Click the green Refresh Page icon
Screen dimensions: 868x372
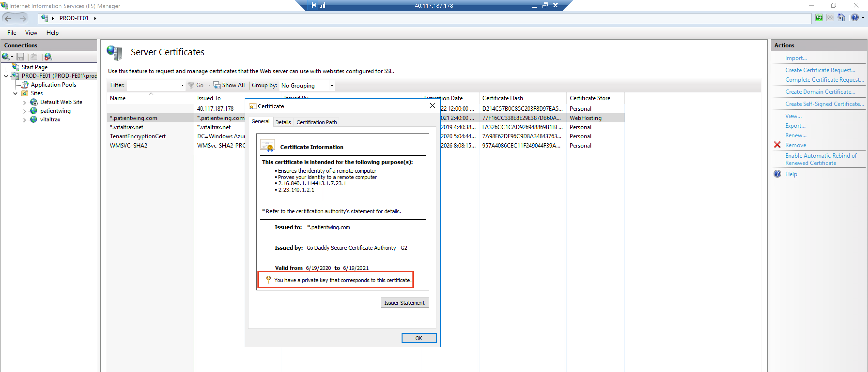819,18
